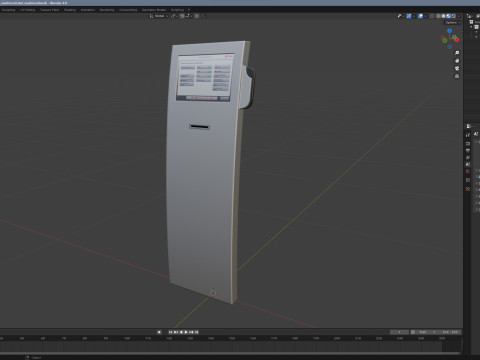Click the hand pan view icon
The width and height of the screenshot is (480, 360).
coord(457,60)
